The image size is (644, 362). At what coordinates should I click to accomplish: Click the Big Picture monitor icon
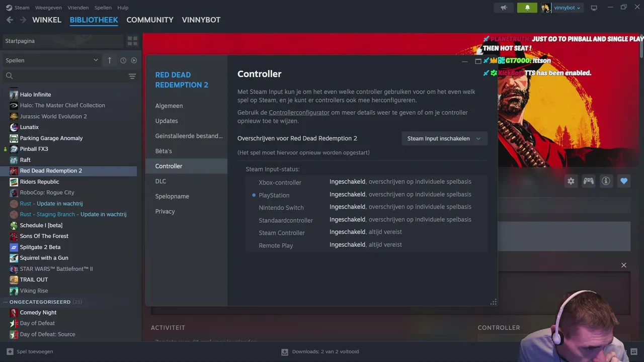pyautogui.click(x=594, y=8)
